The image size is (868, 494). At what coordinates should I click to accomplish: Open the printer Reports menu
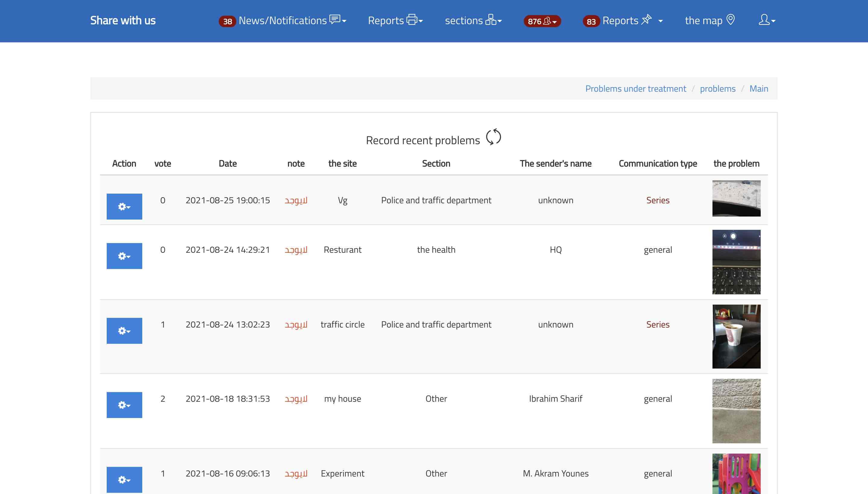pos(395,21)
